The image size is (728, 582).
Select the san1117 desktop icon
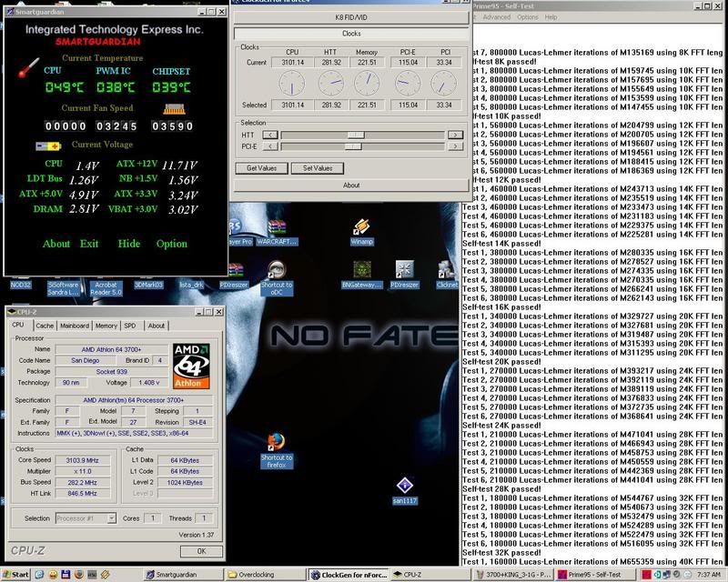point(404,490)
